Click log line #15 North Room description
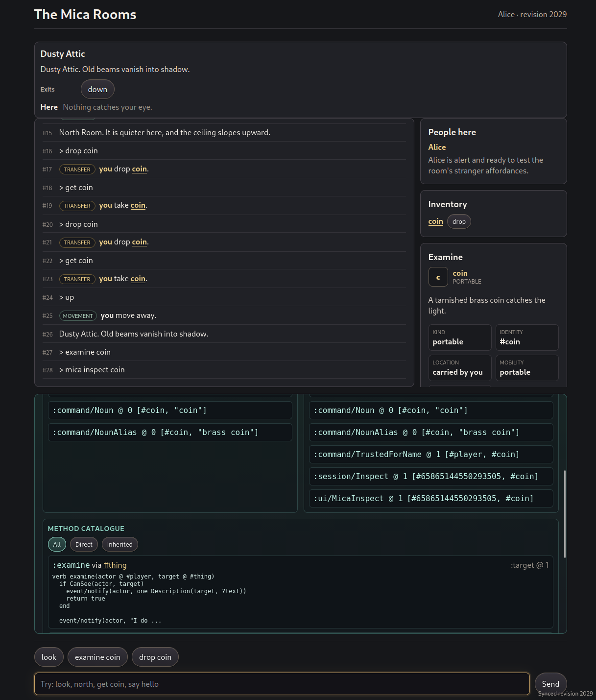 point(165,133)
